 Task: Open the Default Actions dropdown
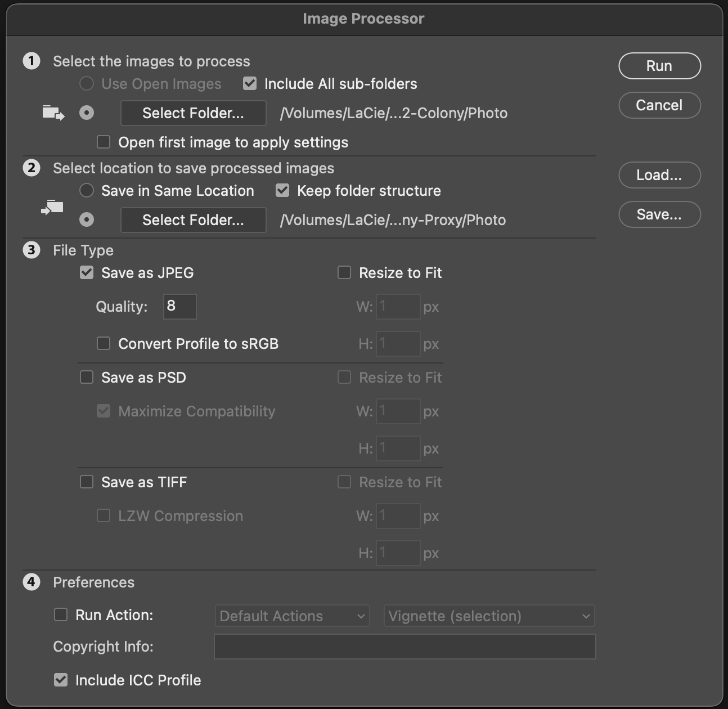[x=291, y=616]
